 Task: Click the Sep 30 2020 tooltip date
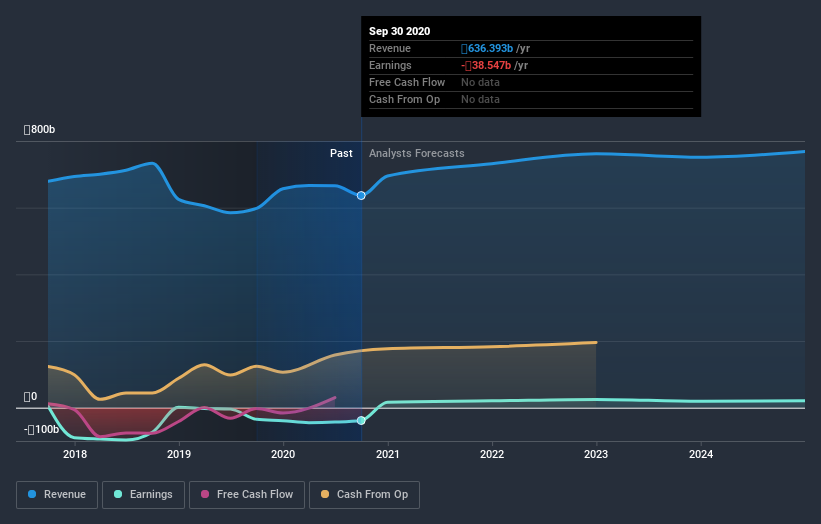(x=399, y=31)
